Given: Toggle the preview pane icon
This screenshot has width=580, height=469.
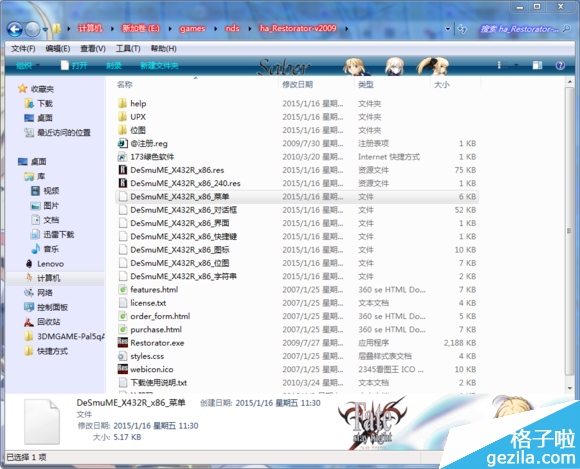Looking at the screenshot, I should (x=537, y=65).
